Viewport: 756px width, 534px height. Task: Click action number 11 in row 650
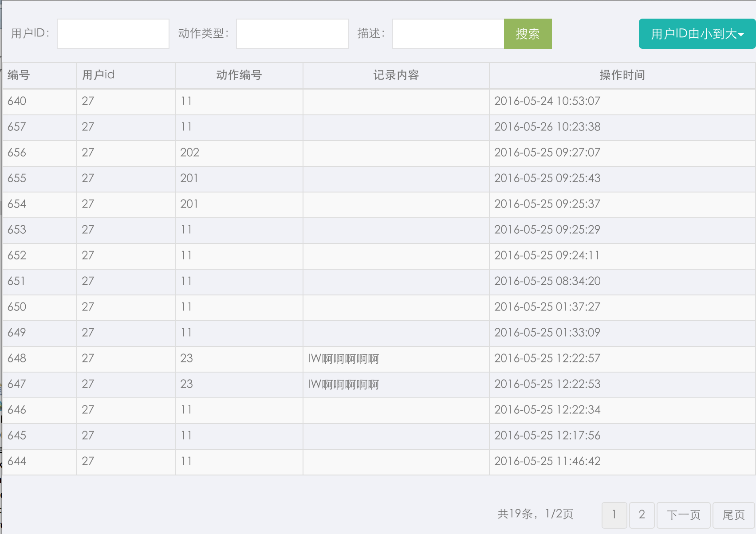(186, 307)
